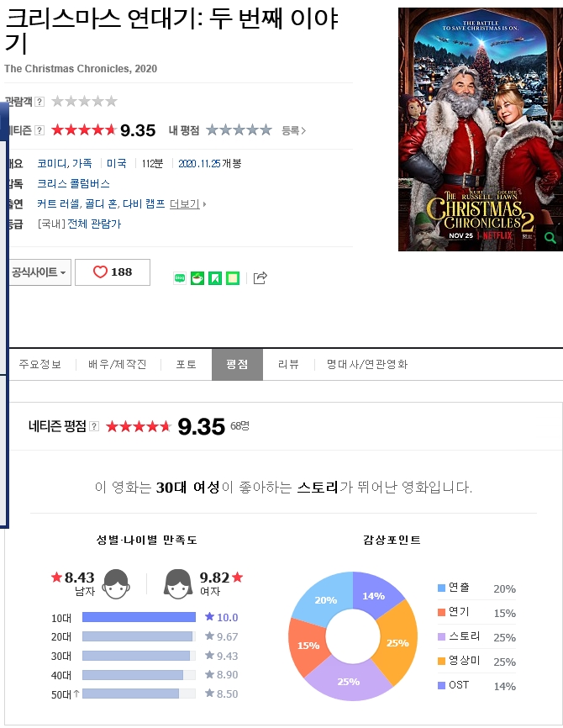Click help icon next to 네티즌 평점 heading
The image size is (563, 728).
pos(94,426)
